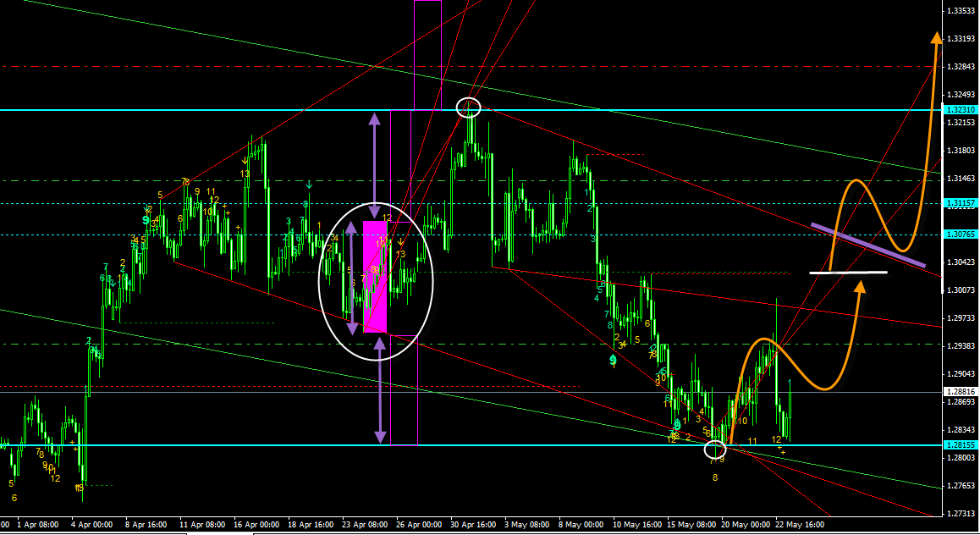This screenshot has height=535, width=980.
Task: Click the 1.28816 current price label
Action: click(960, 392)
